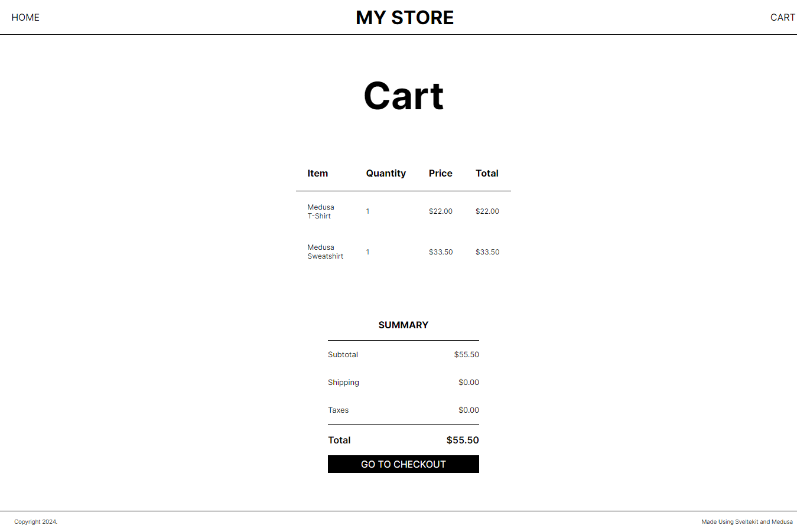Image resolution: width=797 pixels, height=532 pixels.
Task: Click the MY STORE site title
Action: click(405, 18)
